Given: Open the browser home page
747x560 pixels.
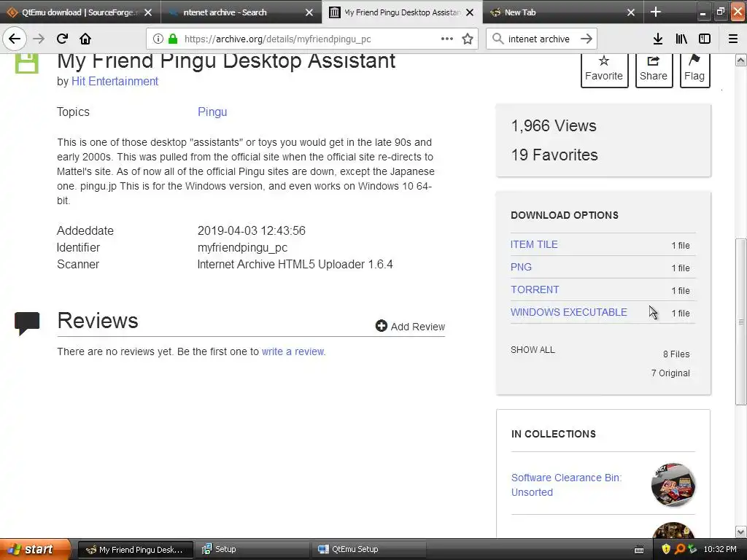Looking at the screenshot, I should click(x=85, y=39).
